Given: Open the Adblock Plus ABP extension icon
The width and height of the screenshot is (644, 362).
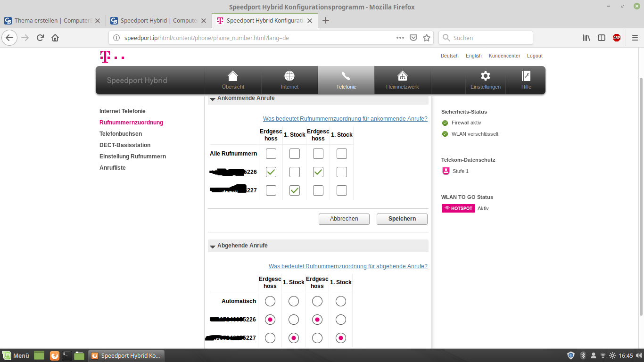Looking at the screenshot, I should (x=617, y=38).
